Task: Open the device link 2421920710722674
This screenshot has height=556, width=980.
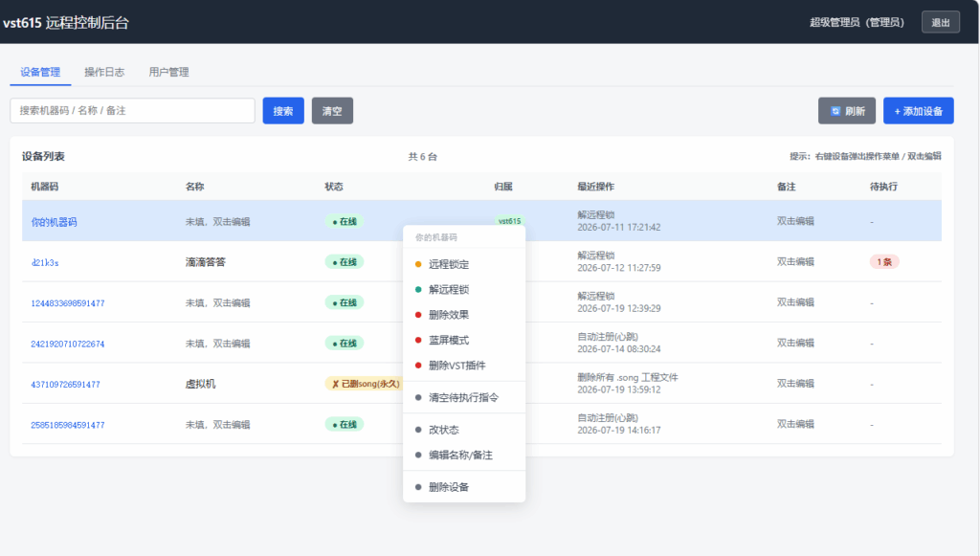Action: (x=68, y=344)
